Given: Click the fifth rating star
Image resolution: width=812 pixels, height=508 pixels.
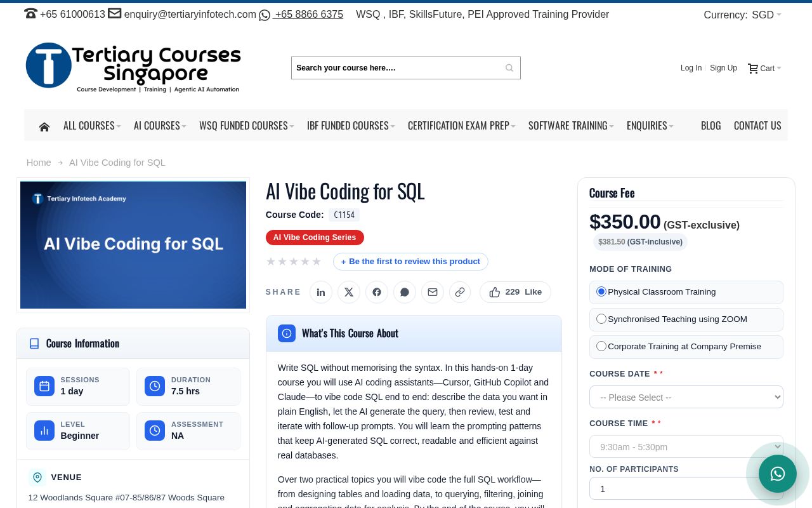Looking at the screenshot, I should [317, 262].
